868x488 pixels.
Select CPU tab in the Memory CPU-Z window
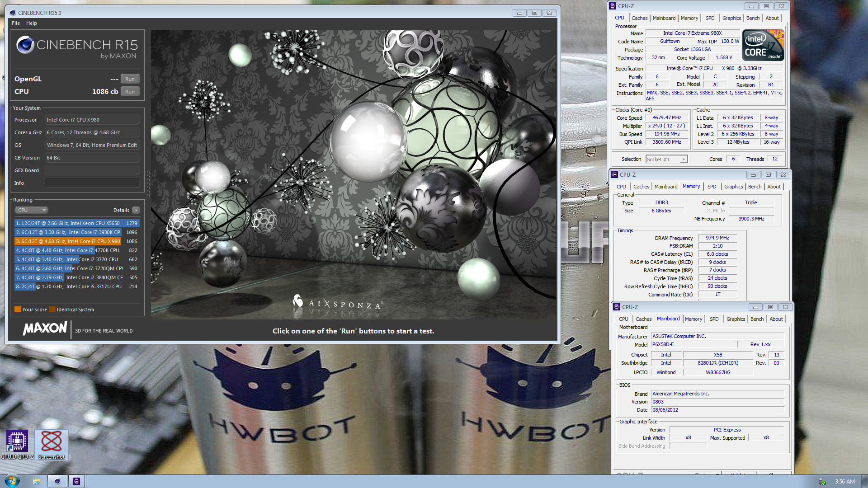pyautogui.click(x=622, y=187)
